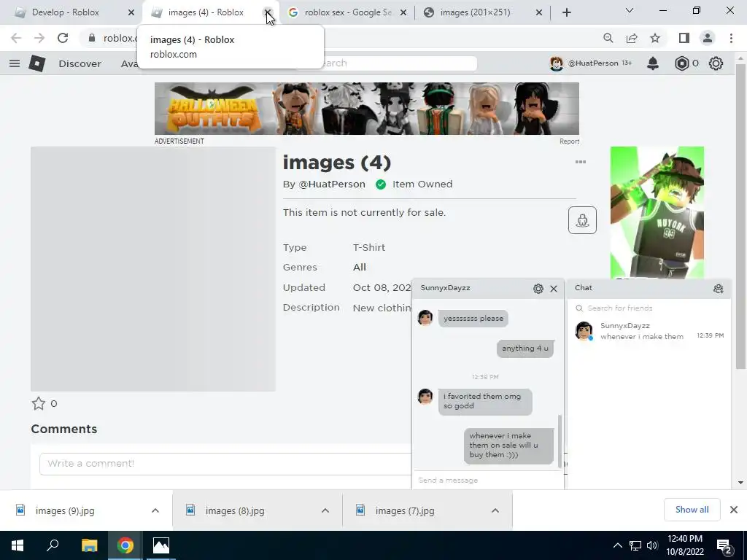Click the item's gray thumbnail preview
The height and width of the screenshot is (560, 747).
click(x=153, y=269)
